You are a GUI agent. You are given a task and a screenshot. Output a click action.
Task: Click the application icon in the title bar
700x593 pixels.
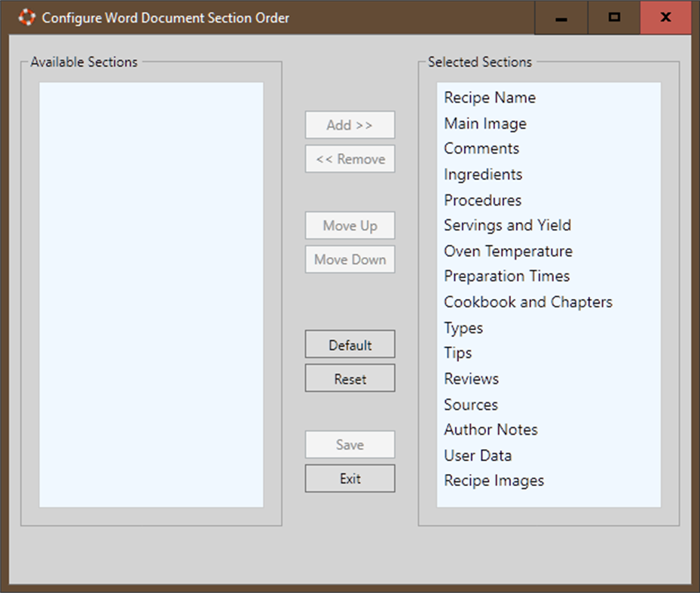(x=26, y=17)
